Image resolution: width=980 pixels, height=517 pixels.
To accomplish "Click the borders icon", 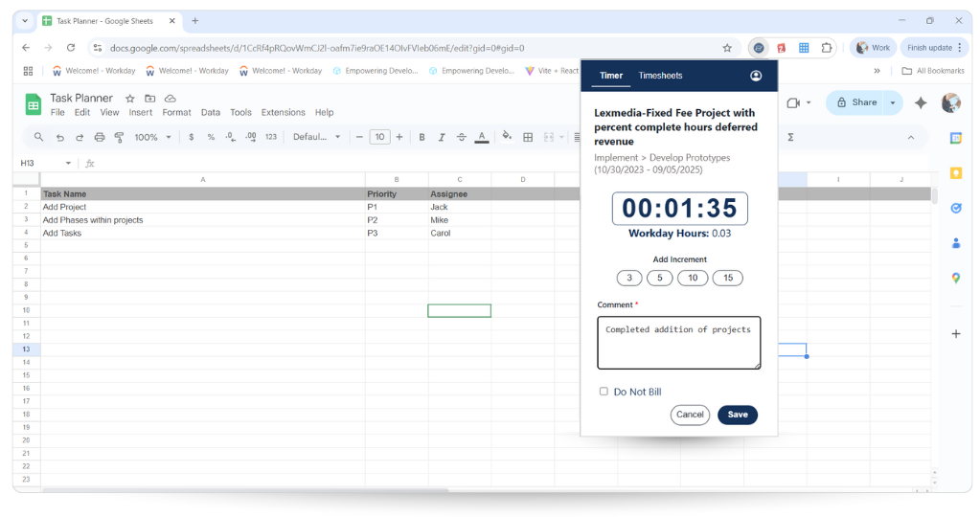I will pyautogui.click(x=528, y=137).
